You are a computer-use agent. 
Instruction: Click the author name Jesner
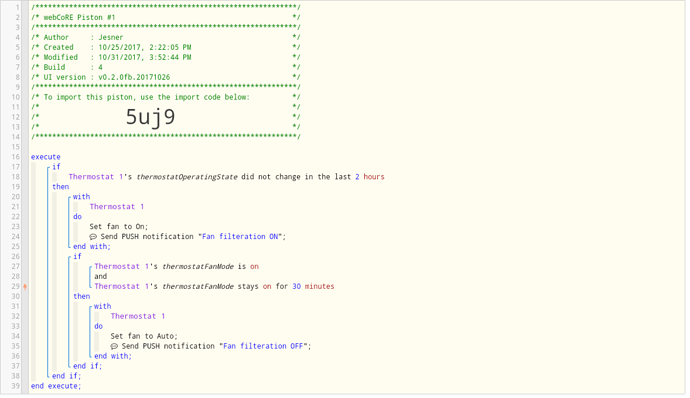click(x=110, y=37)
